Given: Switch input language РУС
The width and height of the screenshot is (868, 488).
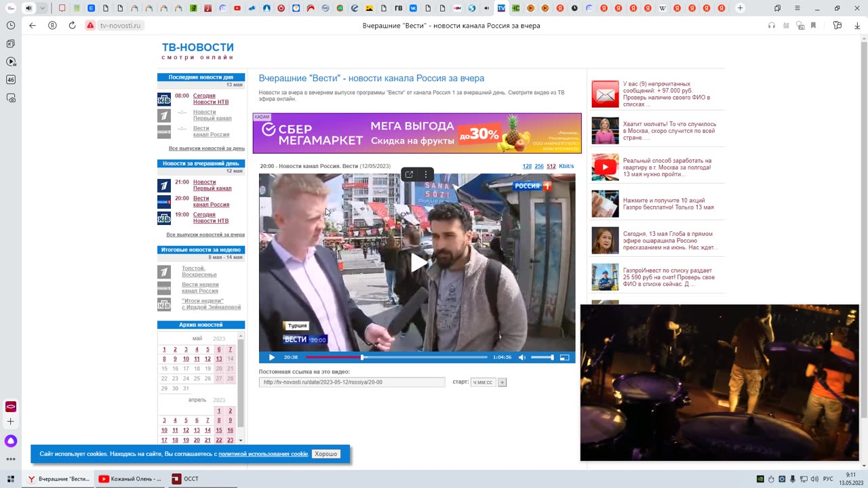Looking at the screenshot, I should coord(828,479).
